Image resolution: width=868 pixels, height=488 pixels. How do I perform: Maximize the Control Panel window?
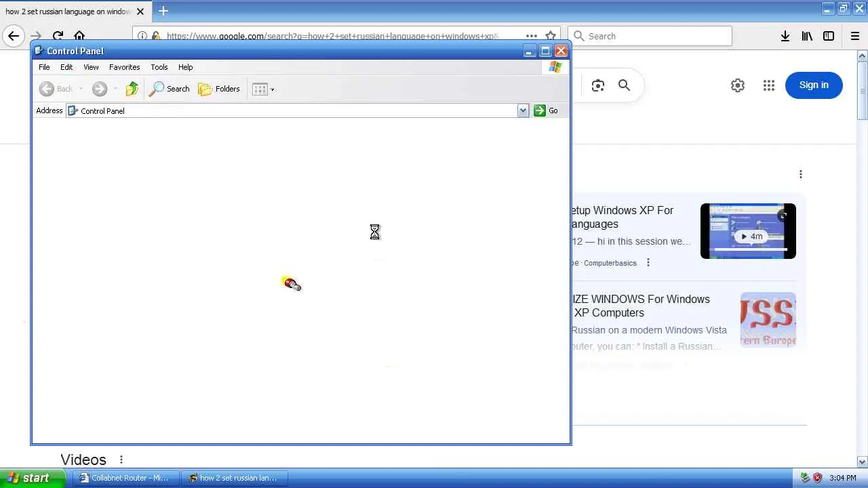click(x=545, y=51)
